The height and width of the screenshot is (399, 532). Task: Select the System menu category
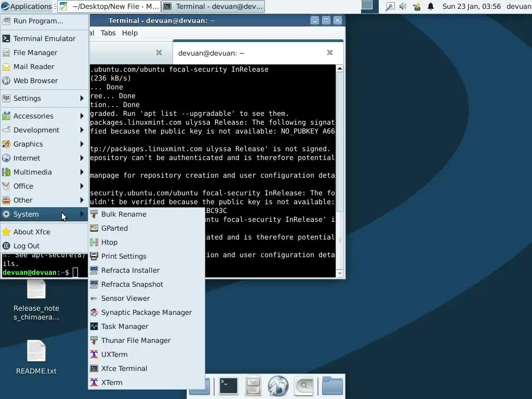[x=44, y=214]
